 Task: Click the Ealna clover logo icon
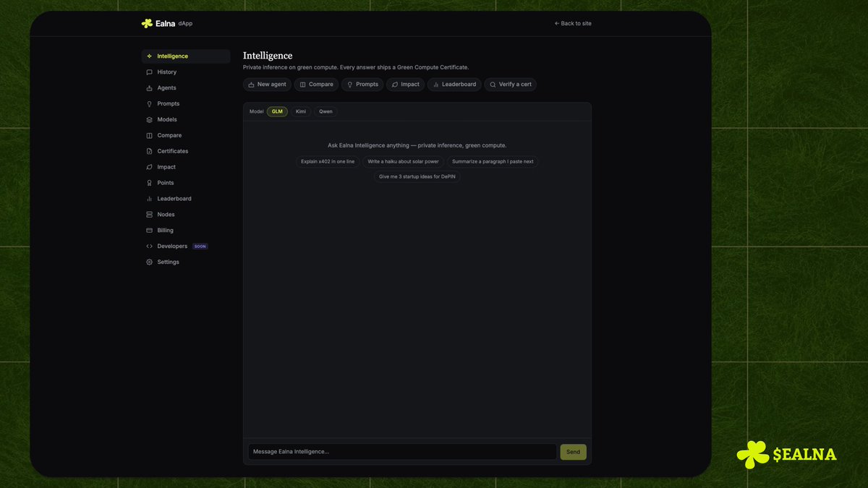[147, 23]
